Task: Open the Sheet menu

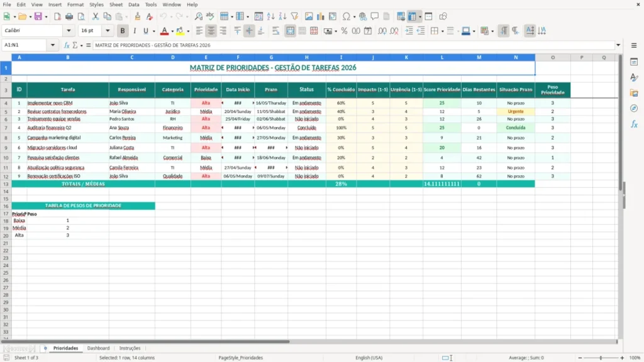Action: pos(116,4)
